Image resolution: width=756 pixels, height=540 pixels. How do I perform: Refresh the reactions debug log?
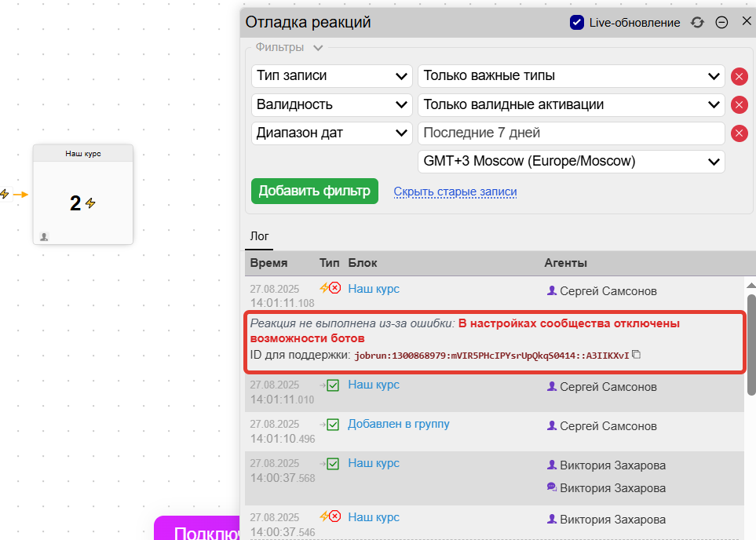coord(697,23)
